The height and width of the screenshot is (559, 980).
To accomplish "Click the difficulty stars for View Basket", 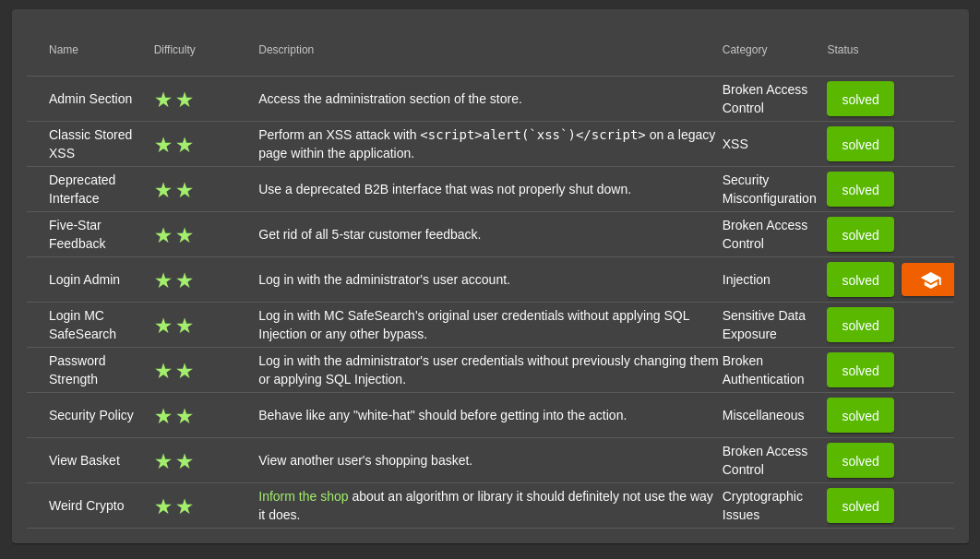I will point(173,461).
